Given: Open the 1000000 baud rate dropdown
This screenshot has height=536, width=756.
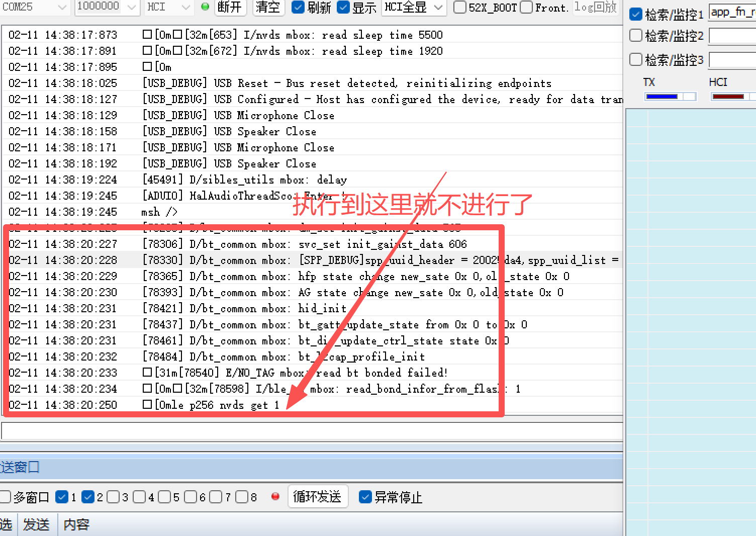Looking at the screenshot, I should coord(131,8).
